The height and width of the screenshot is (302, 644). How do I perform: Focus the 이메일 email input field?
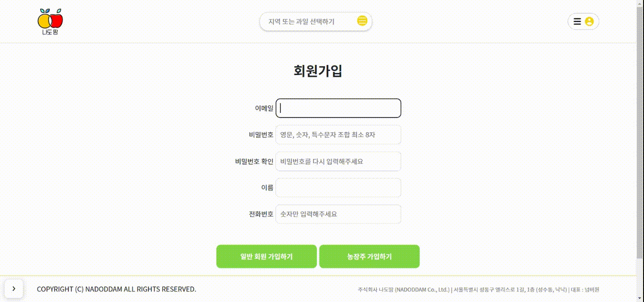(x=339, y=108)
